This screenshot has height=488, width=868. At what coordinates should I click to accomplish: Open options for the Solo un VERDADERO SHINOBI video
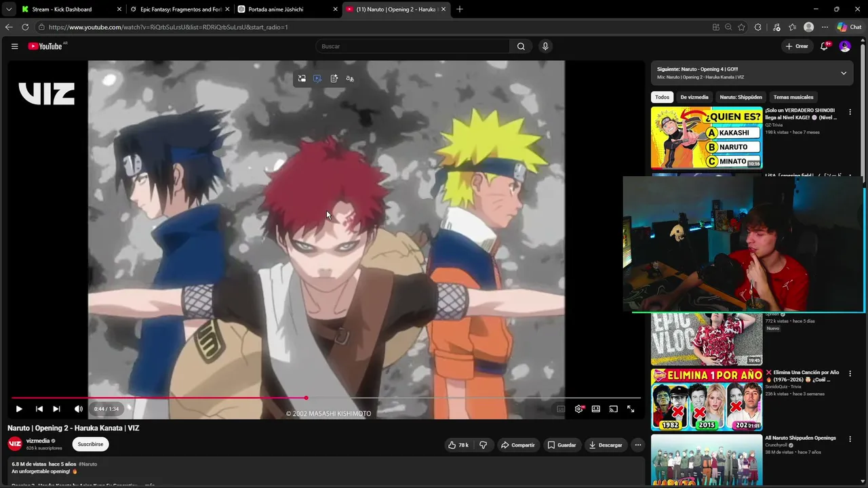tap(850, 112)
